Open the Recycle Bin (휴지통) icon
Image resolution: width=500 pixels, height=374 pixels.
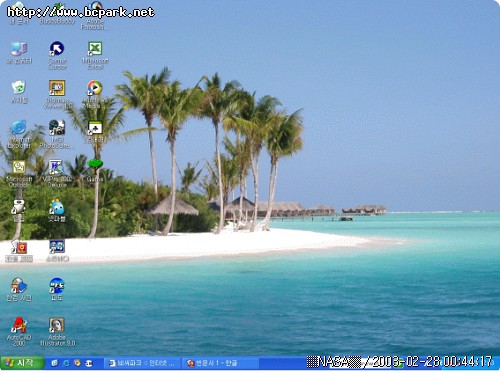tap(19, 92)
